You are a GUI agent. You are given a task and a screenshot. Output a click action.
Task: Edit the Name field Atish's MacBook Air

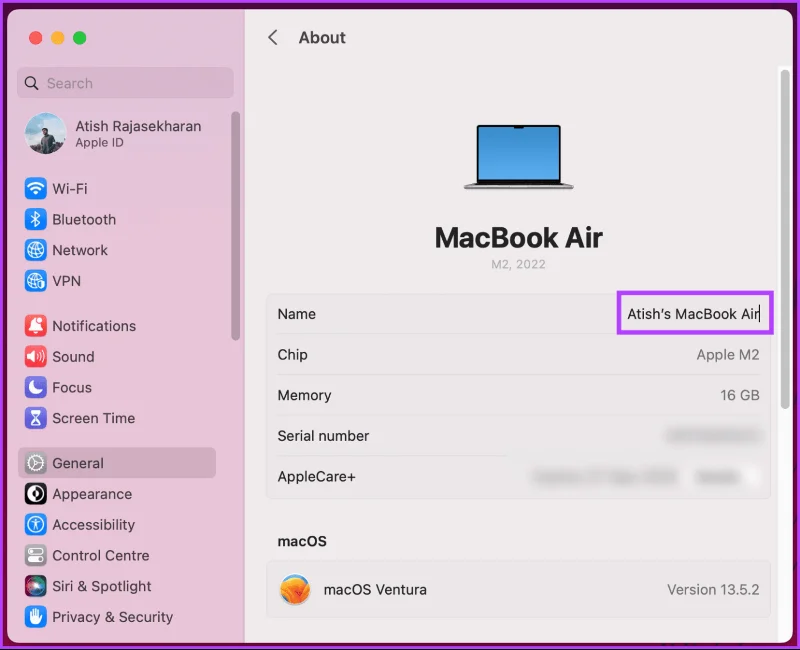[x=694, y=313]
